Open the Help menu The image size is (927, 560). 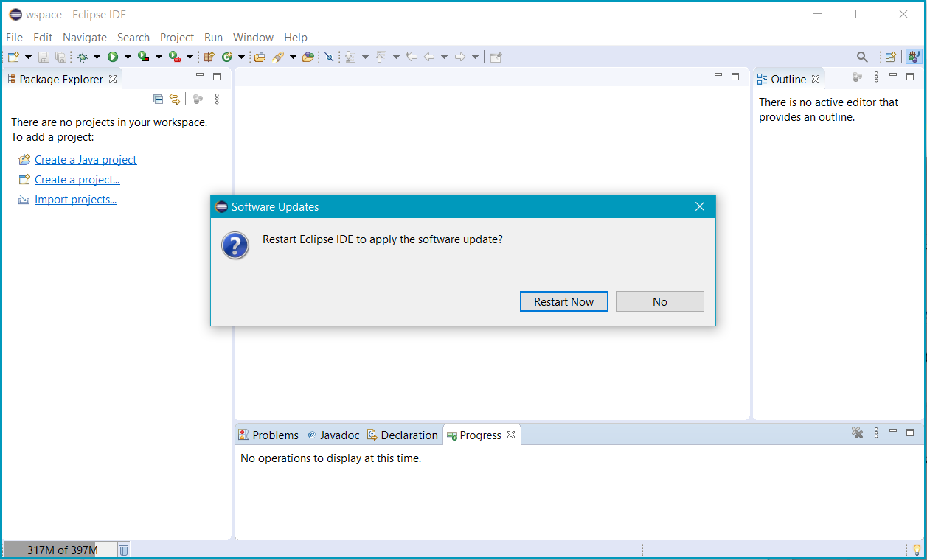(296, 37)
